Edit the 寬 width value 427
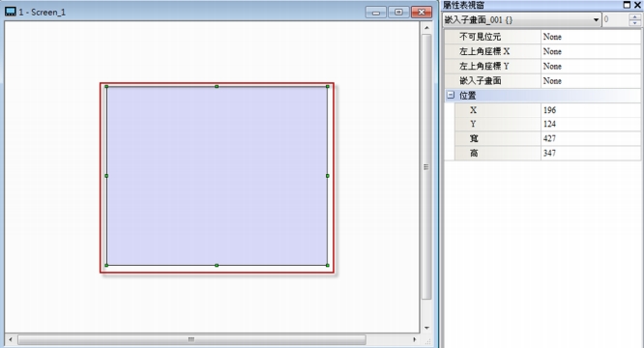This screenshot has height=348, width=644. tap(590, 138)
